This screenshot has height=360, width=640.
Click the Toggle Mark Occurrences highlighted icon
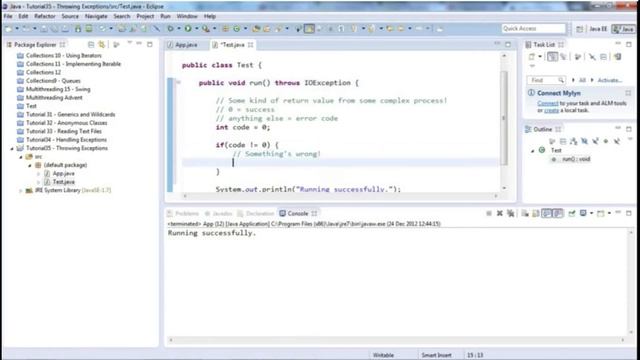309,29
